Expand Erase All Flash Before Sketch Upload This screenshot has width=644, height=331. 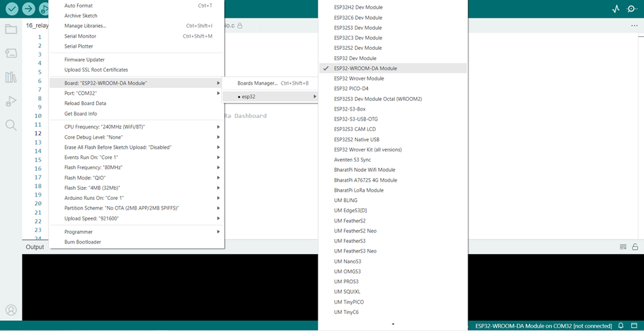pyautogui.click(x=137, y=147)
